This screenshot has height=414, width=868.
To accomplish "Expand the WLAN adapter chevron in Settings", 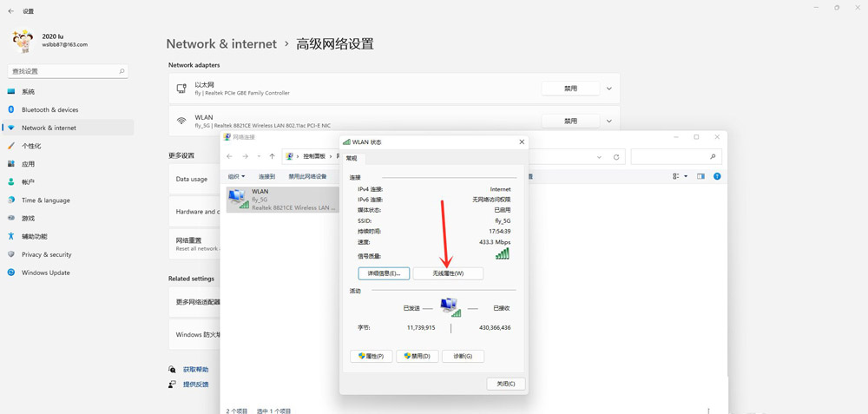I will pos(609,121).
